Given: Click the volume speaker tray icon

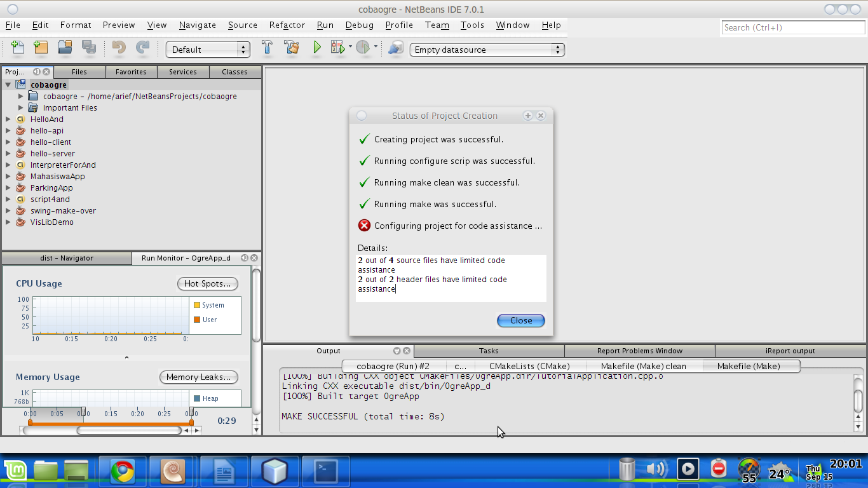Looking at the screenshot, I should pyautogui.click(x=656, y=470).
